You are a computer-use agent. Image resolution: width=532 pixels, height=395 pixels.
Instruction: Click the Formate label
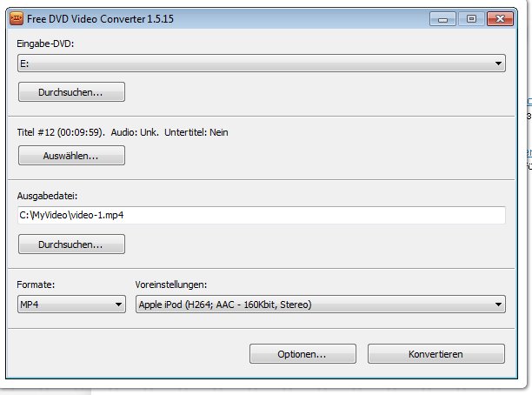[37, 285]
